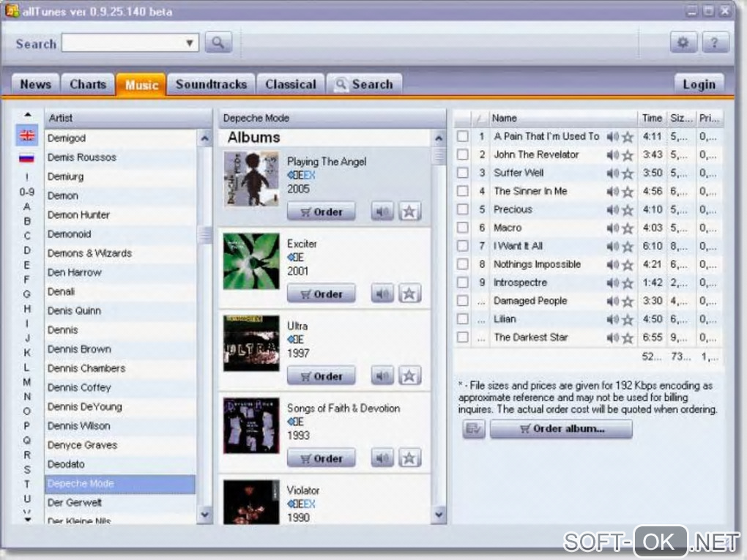Switch to the Charts tab
This screenshot has width=747, height=560.
[x=88, y=84]
